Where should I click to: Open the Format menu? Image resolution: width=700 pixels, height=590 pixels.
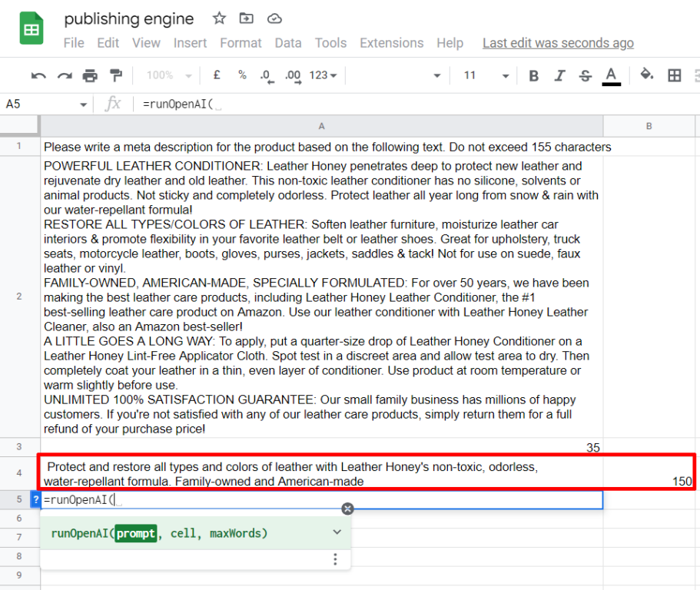241,43
